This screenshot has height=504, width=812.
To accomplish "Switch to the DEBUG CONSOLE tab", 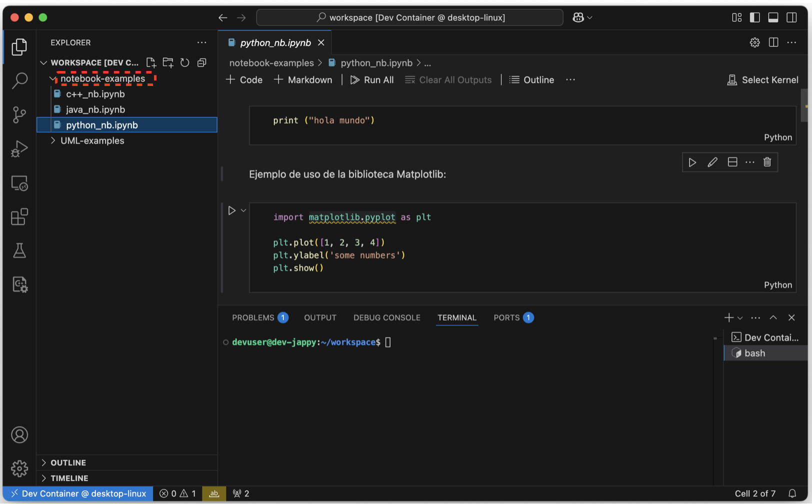I will 387,318.
